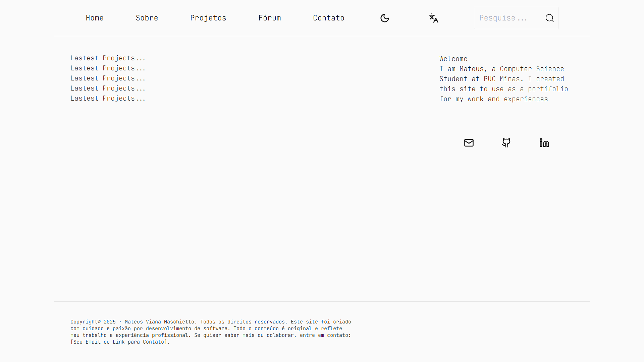Open the LinkedIn profile icon
The height and width of the screenshot is (362, 644).
coord(544,143)
